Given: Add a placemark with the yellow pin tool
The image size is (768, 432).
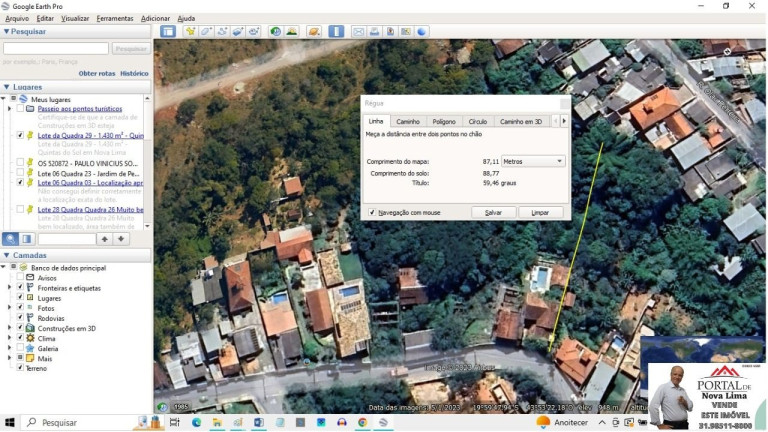Looking at the screenshot, I should 191,31.
